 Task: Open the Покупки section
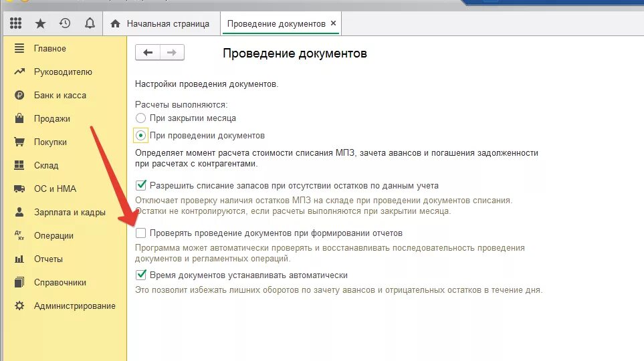50,142
